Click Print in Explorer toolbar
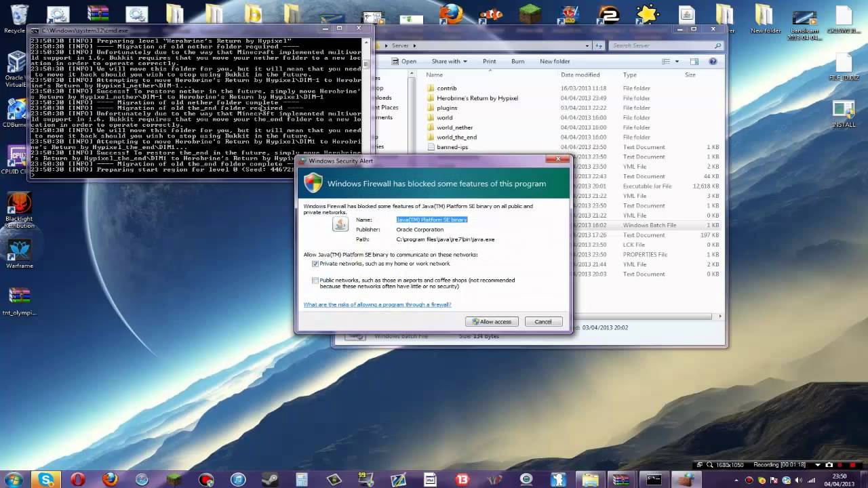This screenshot has height=488, width=868. 489,61
